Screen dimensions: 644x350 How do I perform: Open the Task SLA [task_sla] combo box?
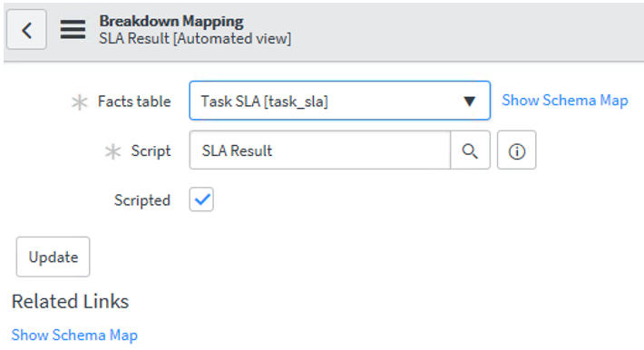(339, 101)
